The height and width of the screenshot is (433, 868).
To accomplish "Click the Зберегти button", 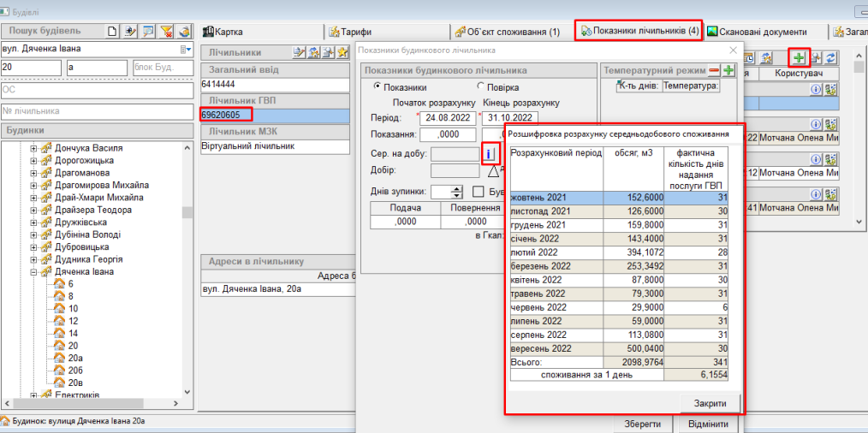I will (641, 424).
